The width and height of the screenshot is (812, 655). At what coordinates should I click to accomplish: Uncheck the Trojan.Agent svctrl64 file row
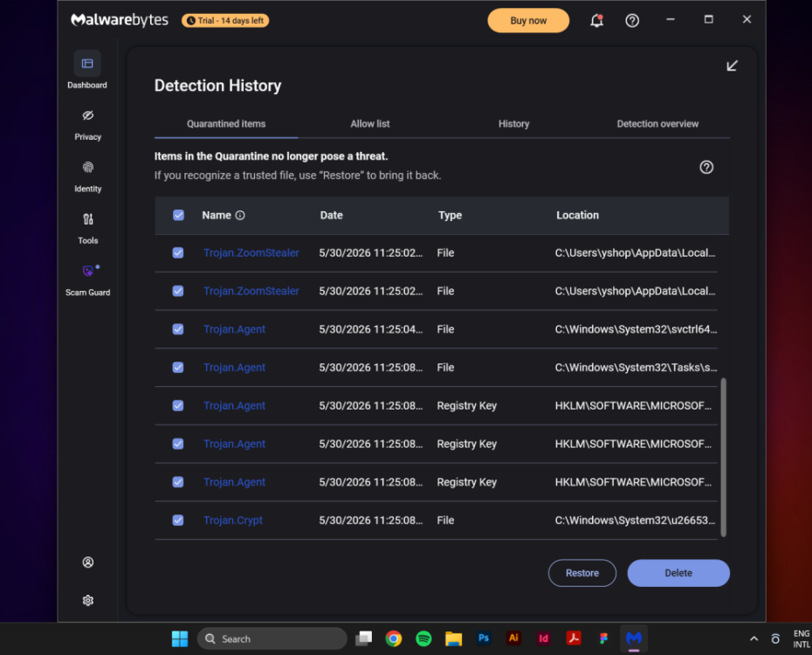(x=178, y=329)
